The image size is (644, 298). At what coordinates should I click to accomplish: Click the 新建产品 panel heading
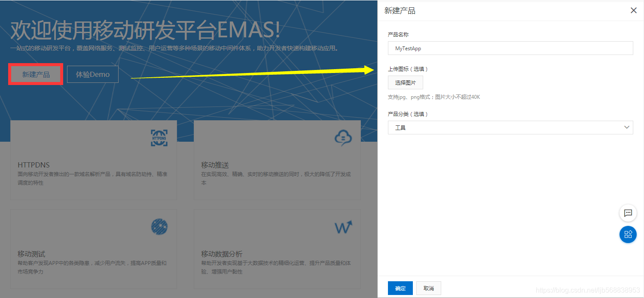pyautogui.click(x=400, y=11)
